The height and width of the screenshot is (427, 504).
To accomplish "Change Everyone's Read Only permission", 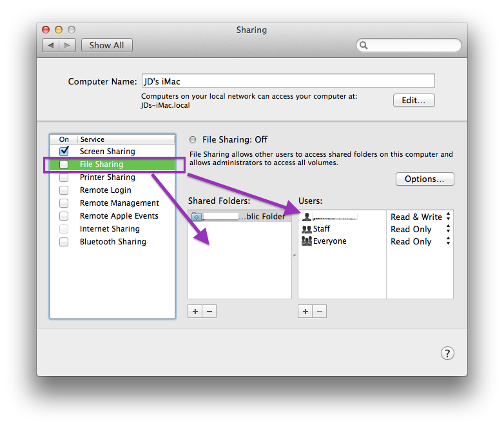I will (x=420, y=241).
